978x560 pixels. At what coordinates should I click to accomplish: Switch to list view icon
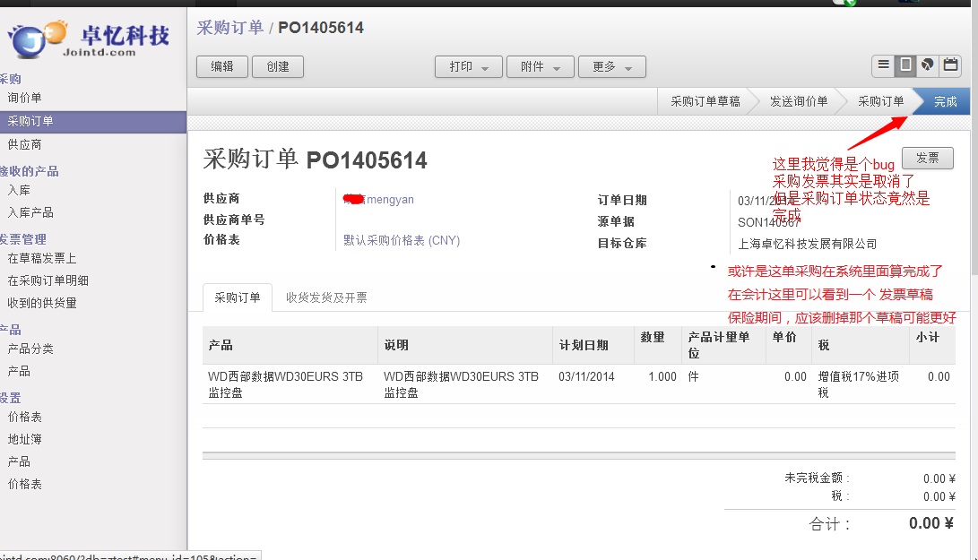coord(884,65)
